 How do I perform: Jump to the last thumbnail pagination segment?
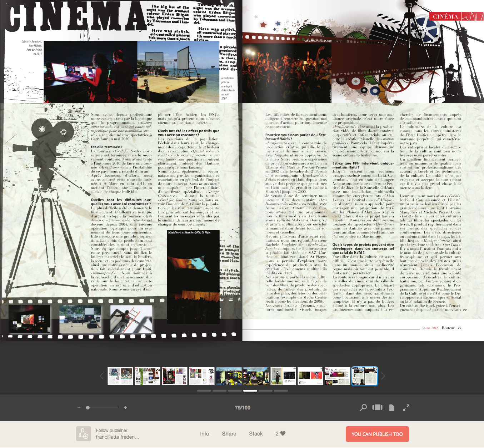pyautogui.click(x=281, y=391)
